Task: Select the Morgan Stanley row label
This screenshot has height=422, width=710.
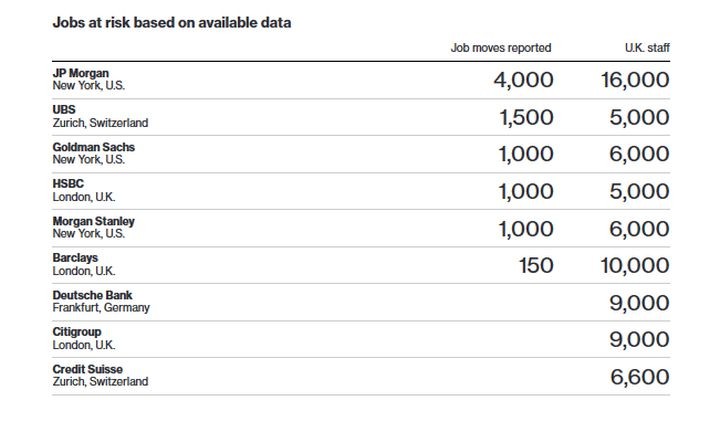Action: tap(94, 221)
